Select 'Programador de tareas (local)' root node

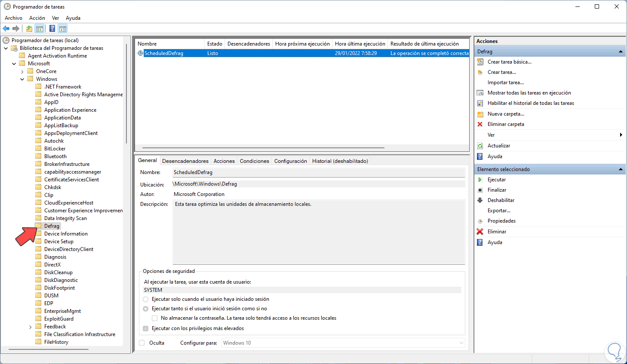(45, 40)
